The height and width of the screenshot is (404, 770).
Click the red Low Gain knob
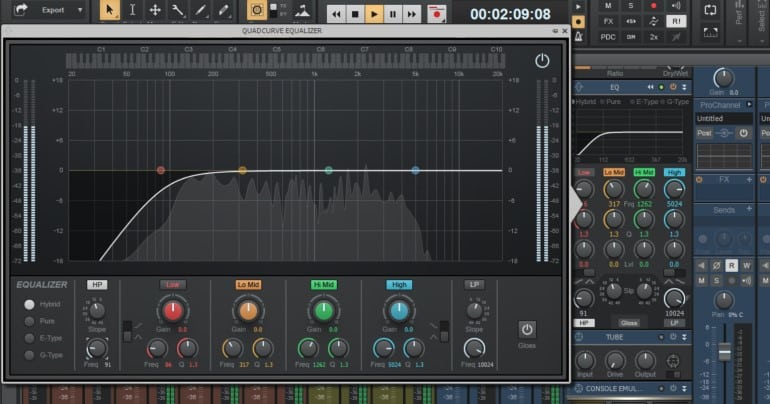tap(173, 311)
